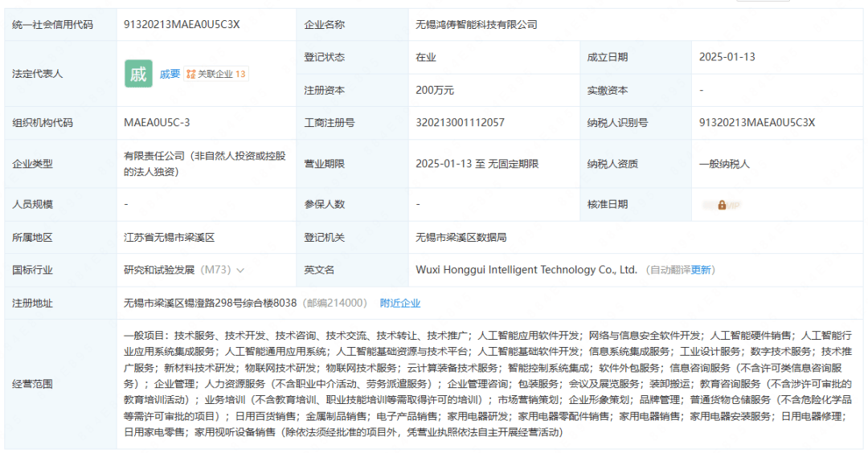Click the green 戚 avatar icon
Screen dimensions: 868x453
138,74
